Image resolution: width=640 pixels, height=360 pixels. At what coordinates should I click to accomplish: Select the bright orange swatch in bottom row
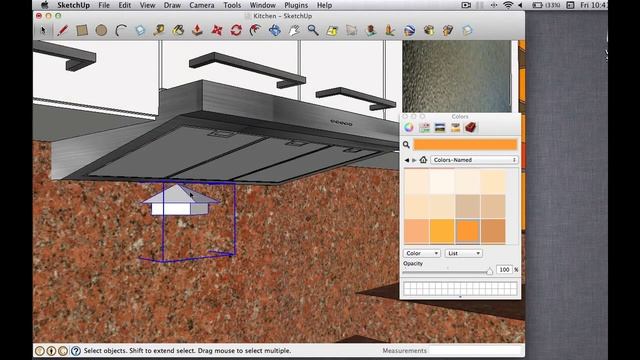tap(468, 231)
